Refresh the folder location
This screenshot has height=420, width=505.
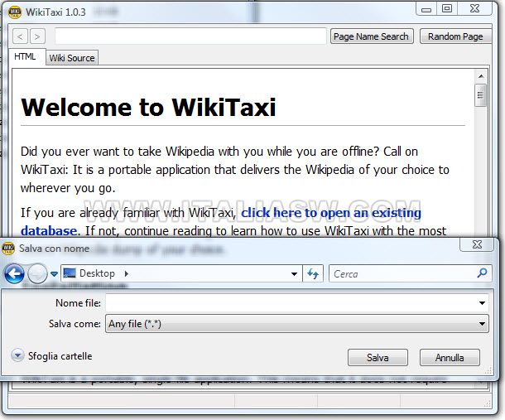[x=313, y=273]
